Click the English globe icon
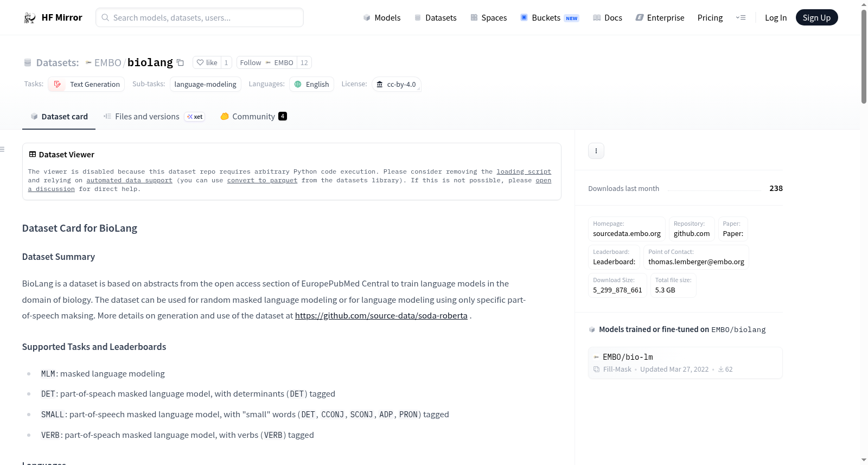868x465 pixels. click(298, 84)
